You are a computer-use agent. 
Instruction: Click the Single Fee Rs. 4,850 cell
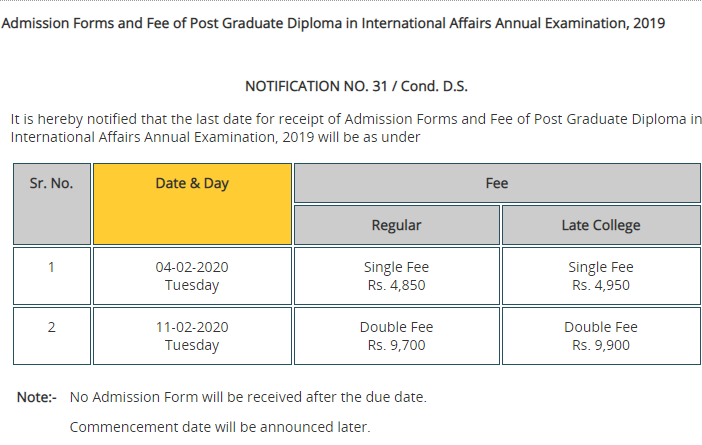click(x=397, y=276)
